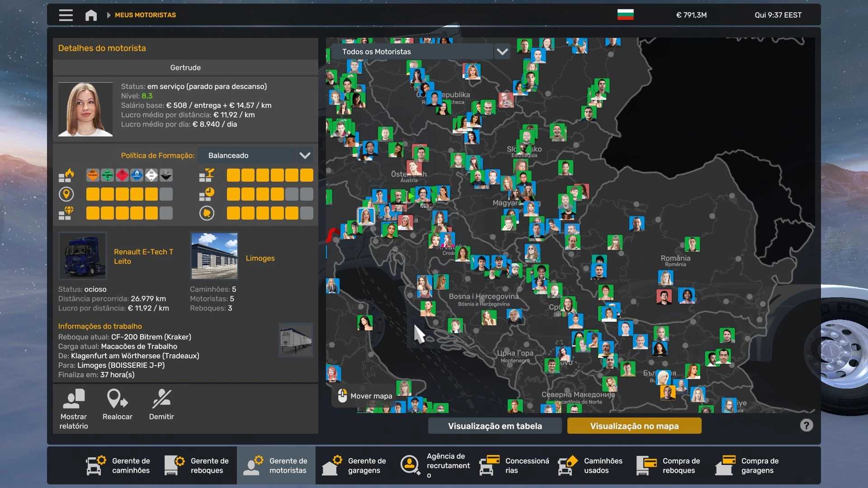Screen dimensions: 868x488
Task: Expand Política de Formação arrow
Action: pos(305,155)
